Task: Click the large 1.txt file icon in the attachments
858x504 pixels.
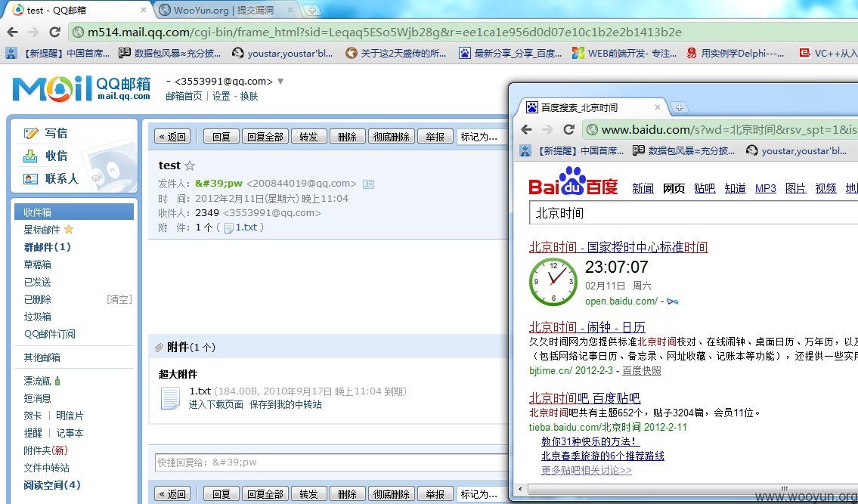Action: click(170, 398)
